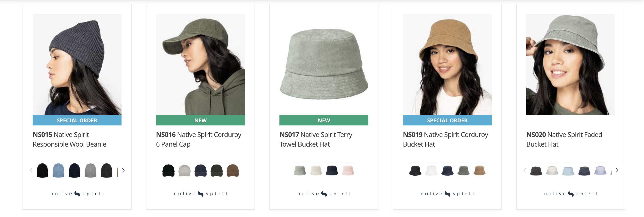Choose the white corduroy bucket hat swatch
Viewport: 644px width, 217px height.
[431, 171]
